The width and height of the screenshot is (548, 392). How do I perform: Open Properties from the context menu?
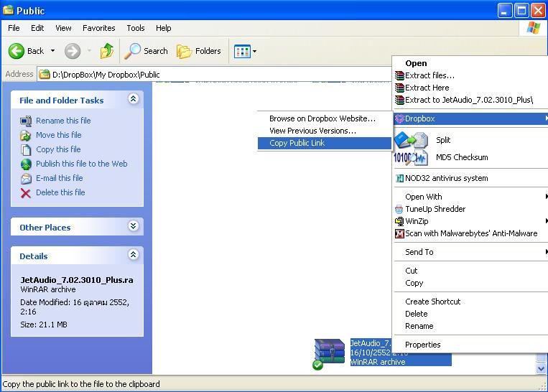(470, 345)
